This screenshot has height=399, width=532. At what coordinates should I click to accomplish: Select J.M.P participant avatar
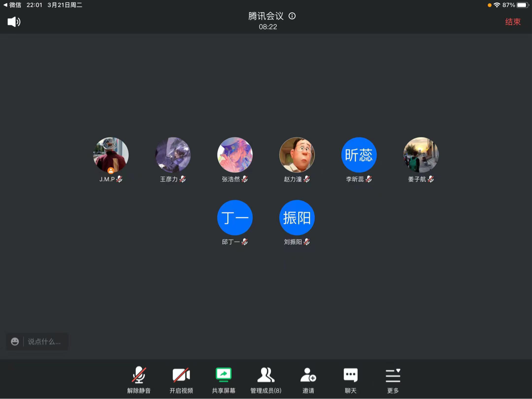click(x=111, y=155)
